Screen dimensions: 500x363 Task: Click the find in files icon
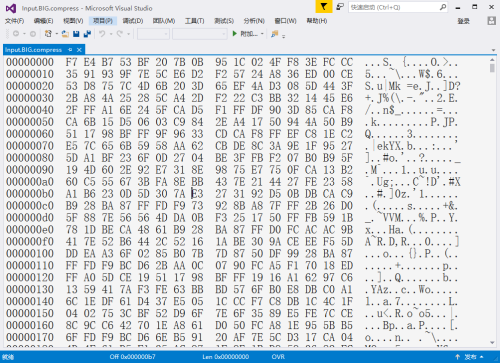(x=275, y=34)
